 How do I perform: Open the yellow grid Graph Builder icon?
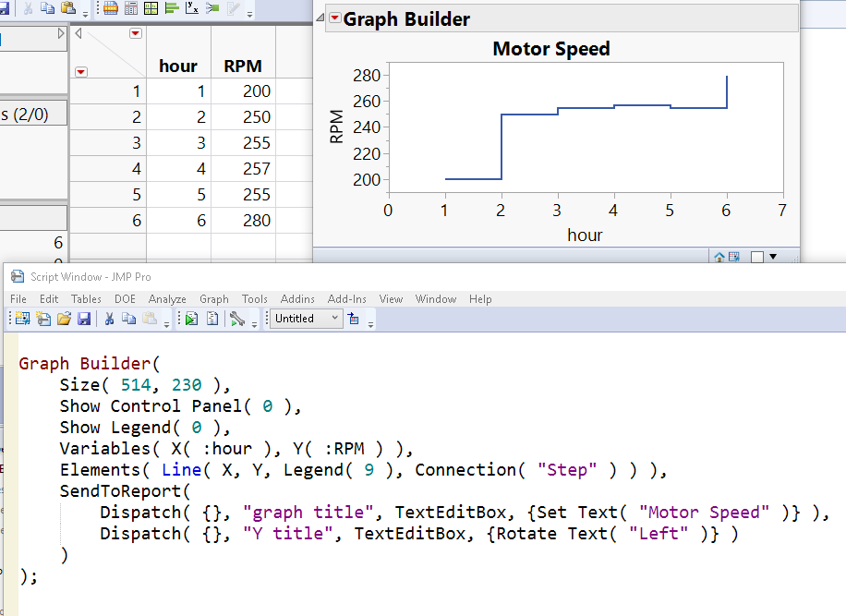tap(151, 7)
